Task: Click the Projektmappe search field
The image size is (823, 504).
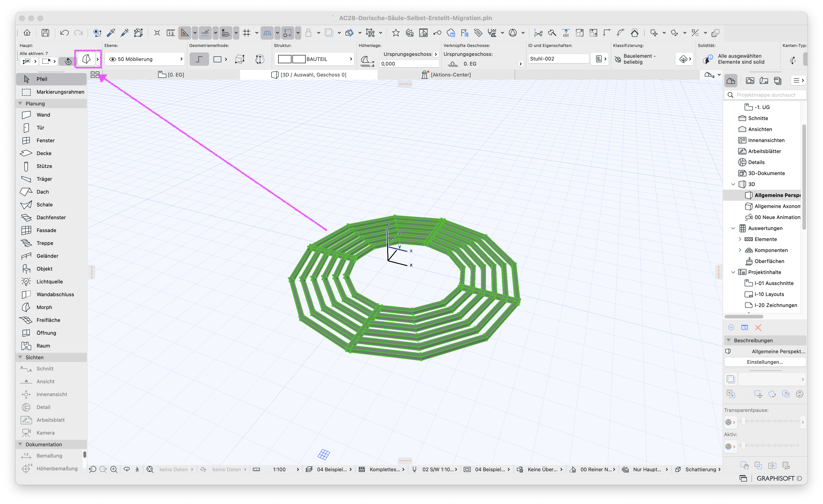Action: click(x=766, y=95)
